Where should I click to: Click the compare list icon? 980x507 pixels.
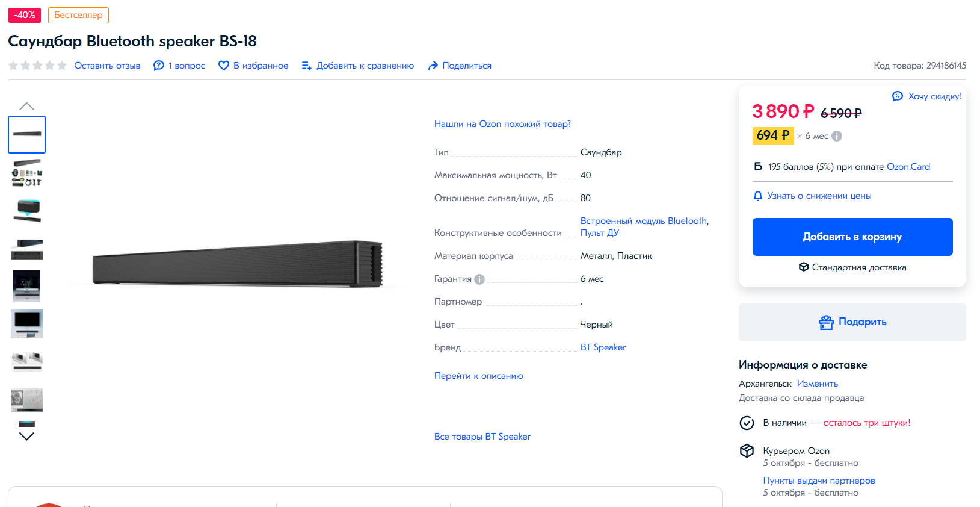click(x=306, y=66)
